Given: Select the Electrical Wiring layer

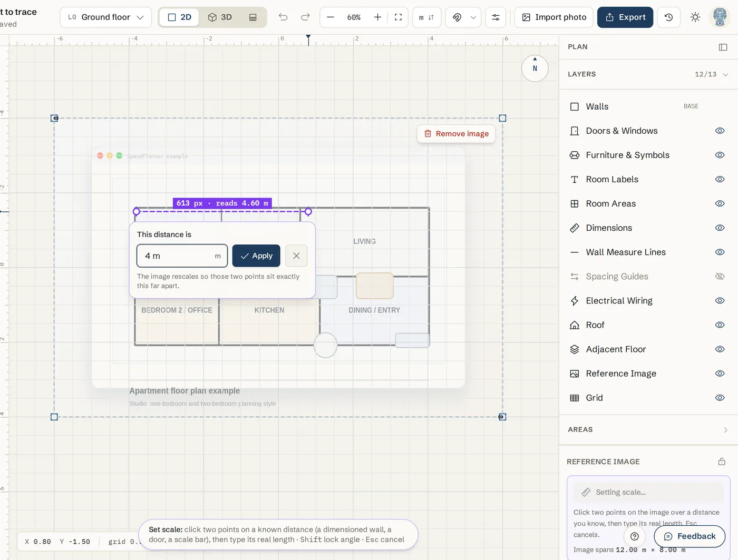Looking at the screenshot, I should click(619, 301).
